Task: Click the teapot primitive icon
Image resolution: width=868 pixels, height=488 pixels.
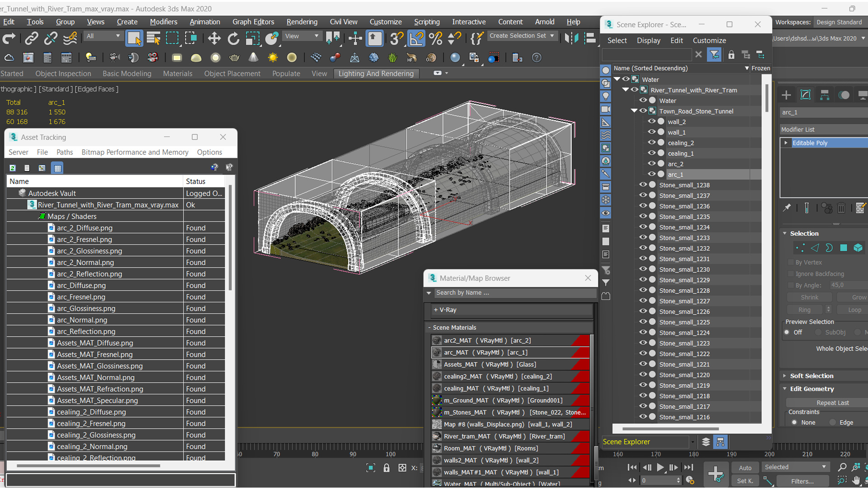Action: tap(234, 58)
